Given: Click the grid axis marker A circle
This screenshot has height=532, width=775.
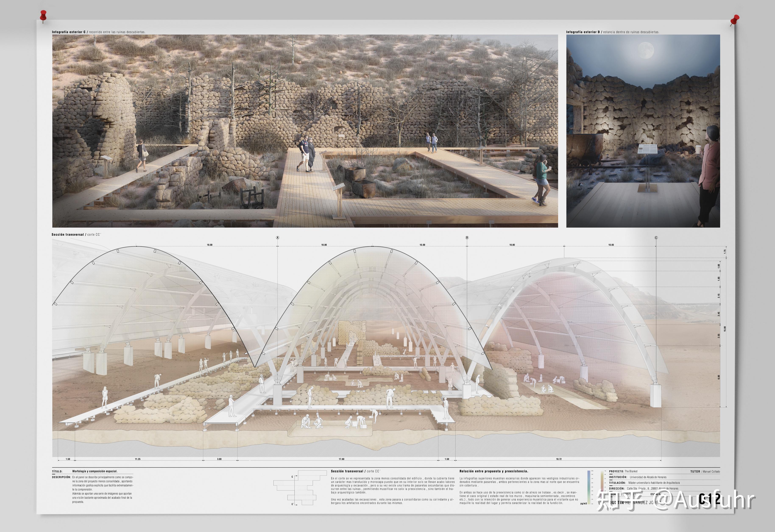Looking at the screenshot, I should pos(277,238).
